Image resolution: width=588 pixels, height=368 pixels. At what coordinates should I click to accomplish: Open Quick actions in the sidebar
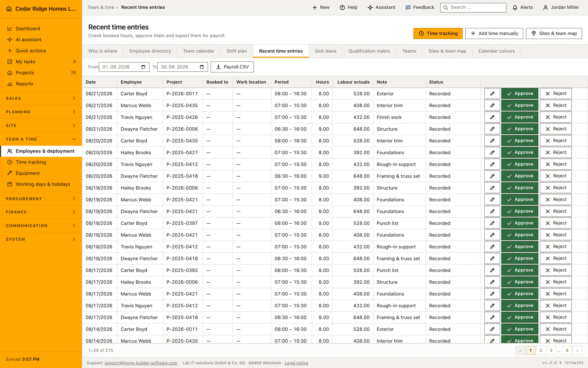[x=41, y=50]
